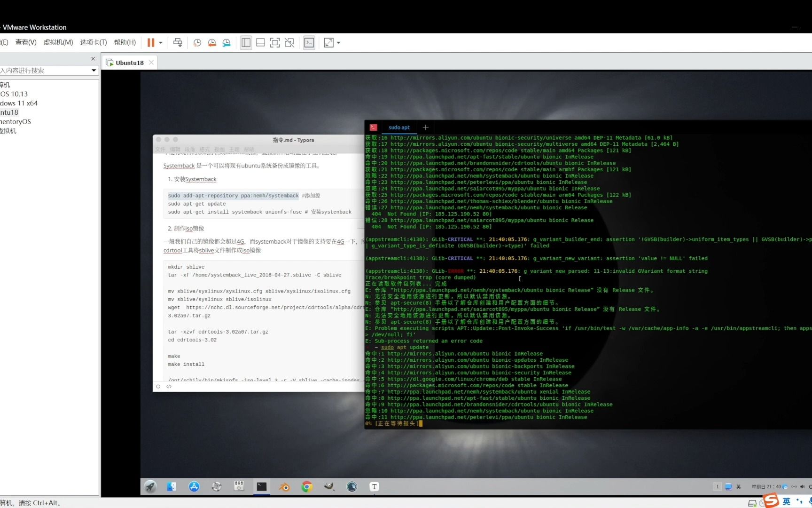Open the terminal icon in dock
This screenshot has width=812, height=508.
tap(262, 487)
